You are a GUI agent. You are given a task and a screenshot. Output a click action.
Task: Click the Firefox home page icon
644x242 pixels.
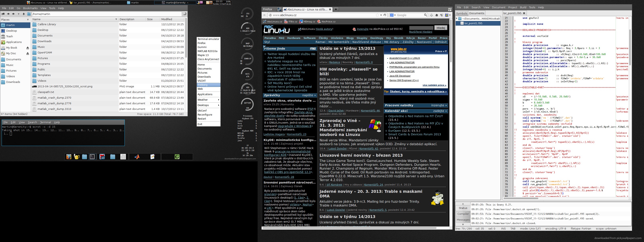437,15
